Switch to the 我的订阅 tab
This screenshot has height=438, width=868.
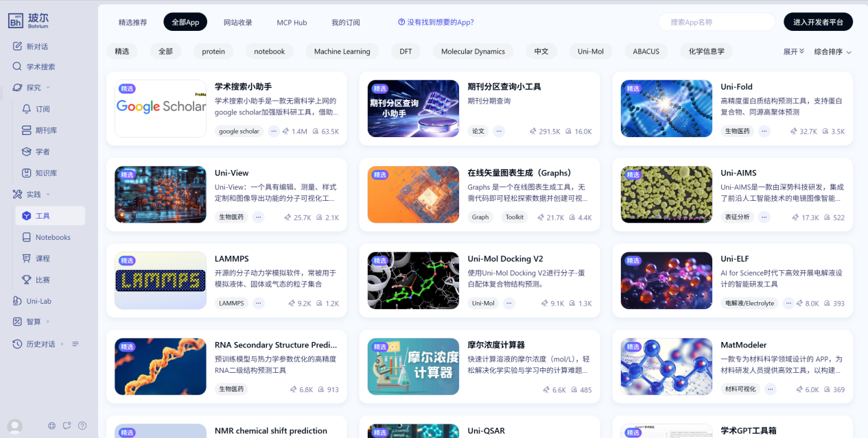346,23
